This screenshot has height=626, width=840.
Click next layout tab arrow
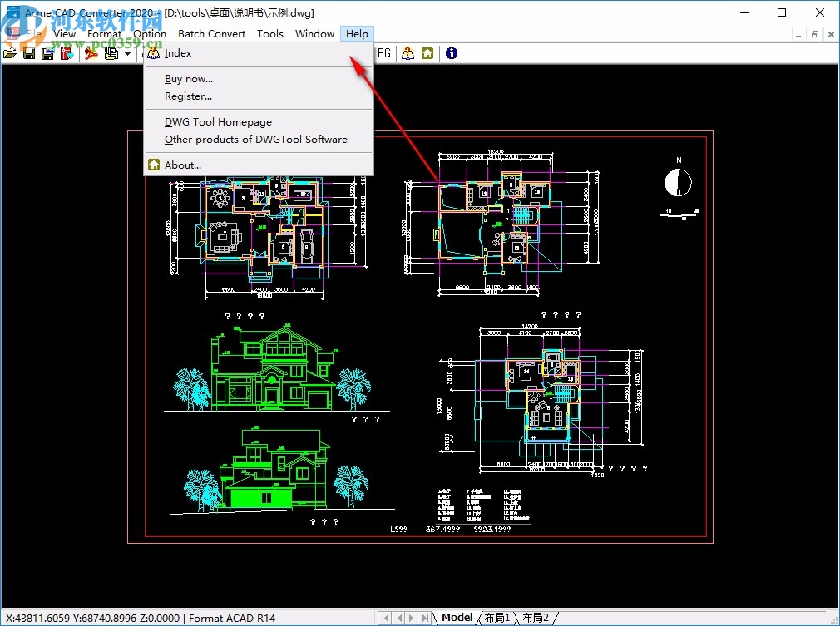pos(412,618)
